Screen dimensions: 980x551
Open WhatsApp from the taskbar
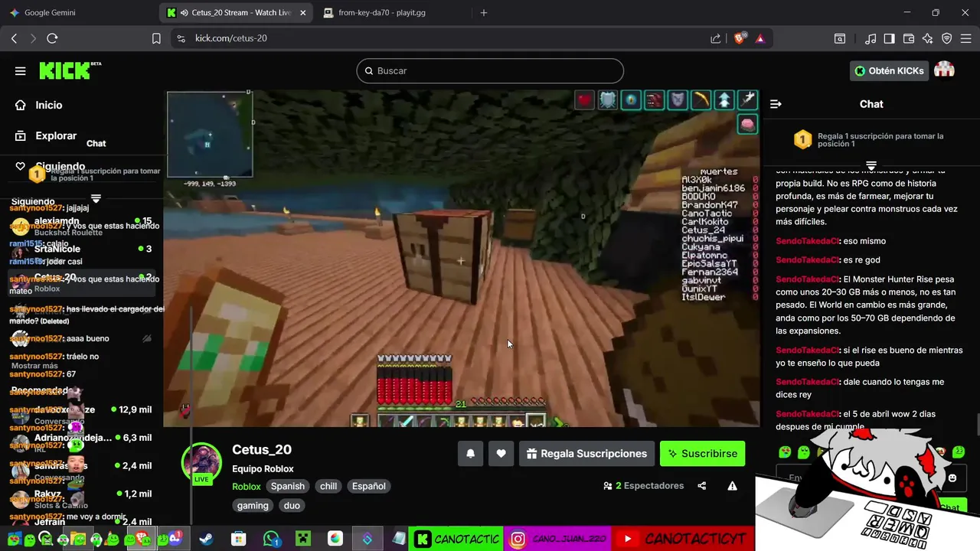coord(271,539)
